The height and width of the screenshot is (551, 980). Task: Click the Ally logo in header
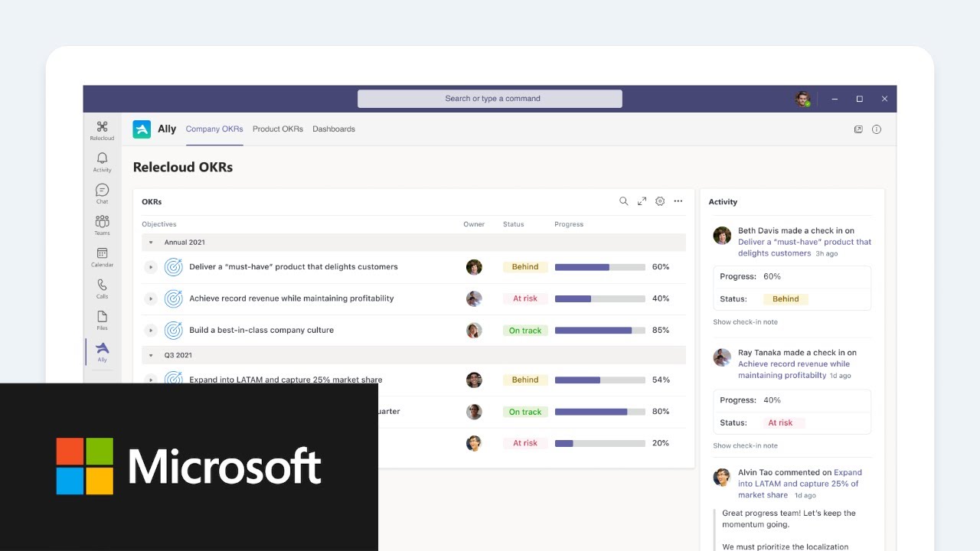coord(142,129)
